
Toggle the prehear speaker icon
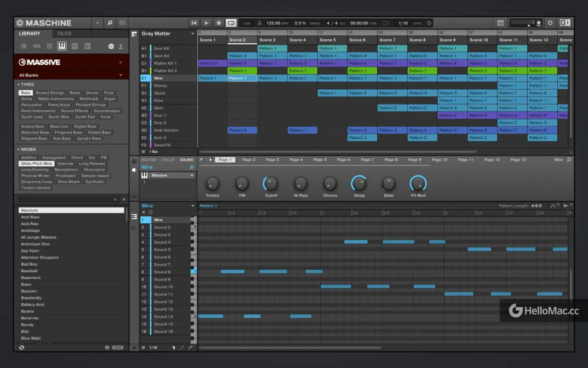coord(143,213)
